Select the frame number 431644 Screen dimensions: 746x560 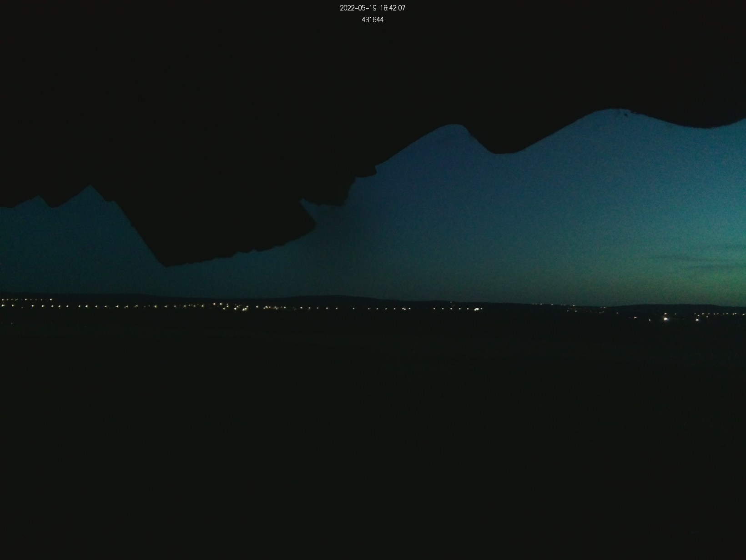point(373,20)
